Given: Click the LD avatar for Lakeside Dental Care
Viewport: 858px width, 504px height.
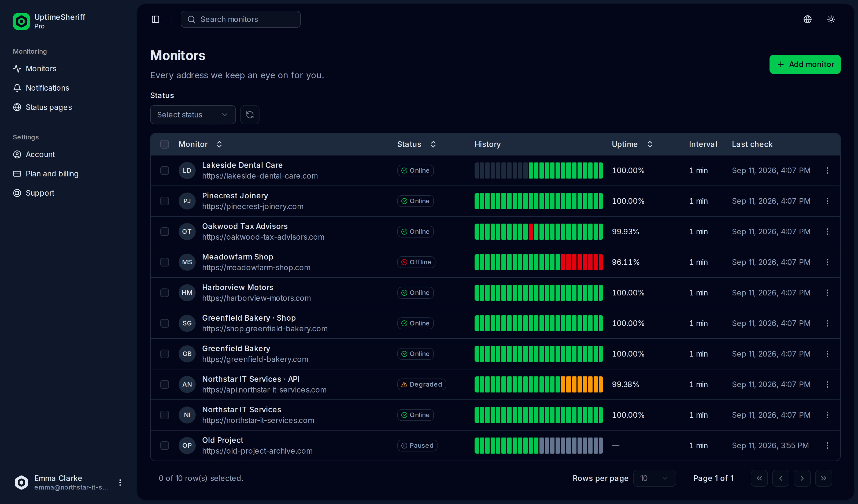Looking at the screenshot, I should coord(187,170).
